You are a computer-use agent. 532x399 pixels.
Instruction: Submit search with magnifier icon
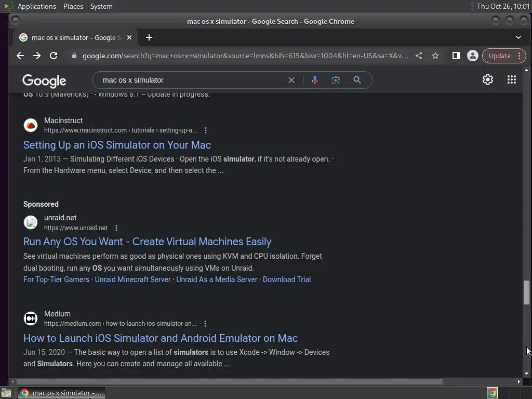[x=357, y=80]
